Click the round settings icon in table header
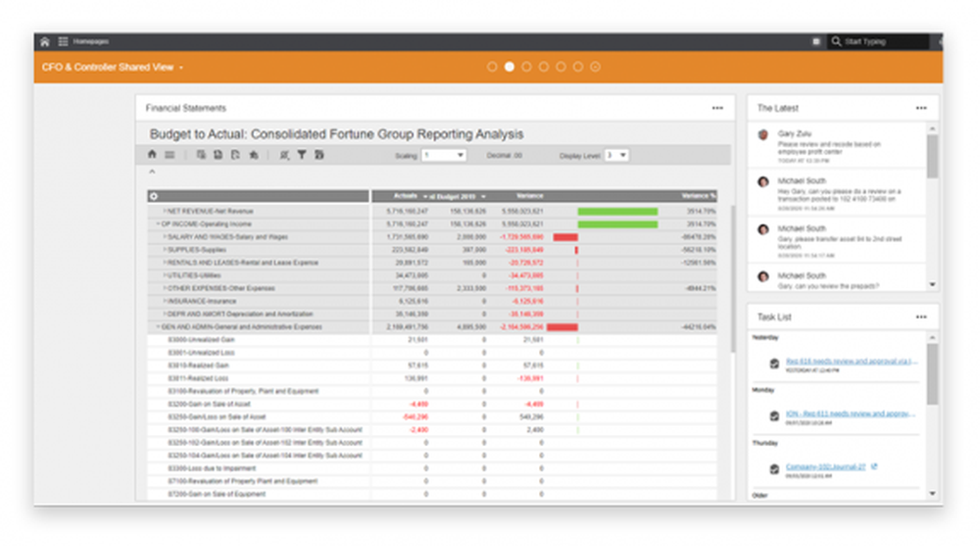Viewport: 980px width, 546px height. tap(154, 196)
